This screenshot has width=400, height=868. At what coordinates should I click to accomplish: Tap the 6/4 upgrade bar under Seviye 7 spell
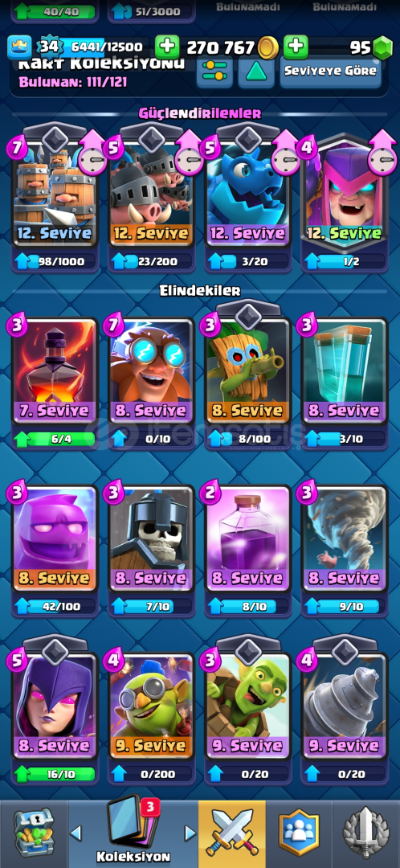point(55,439)
